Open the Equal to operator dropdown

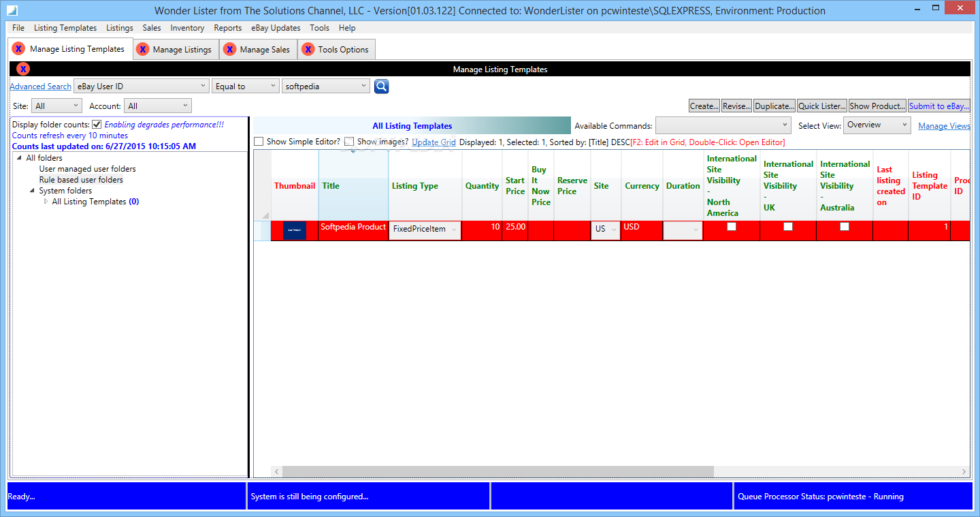(246, 87)
